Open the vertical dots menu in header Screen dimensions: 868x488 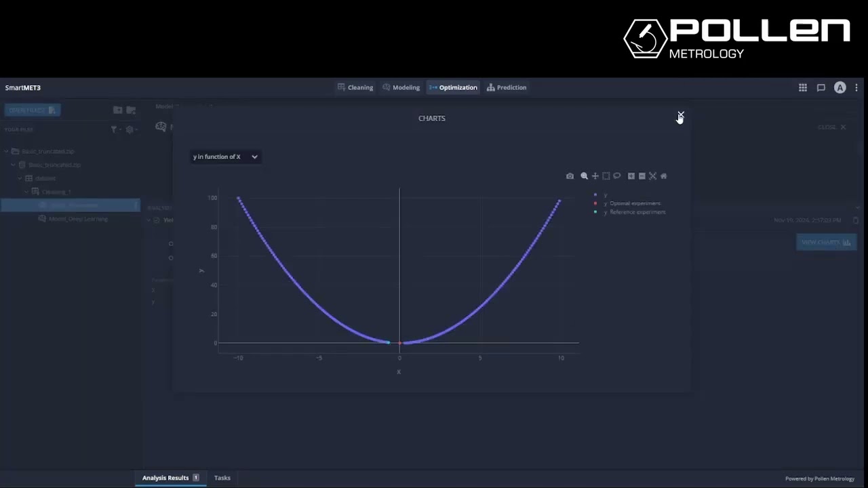856,87
